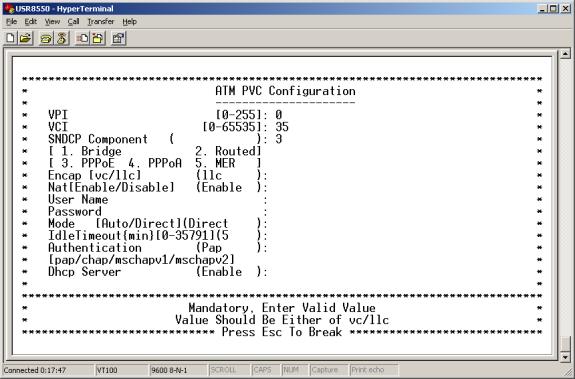575x379 pixels.
Task: Close the HyperTerminal window
Action: (565, 8)
